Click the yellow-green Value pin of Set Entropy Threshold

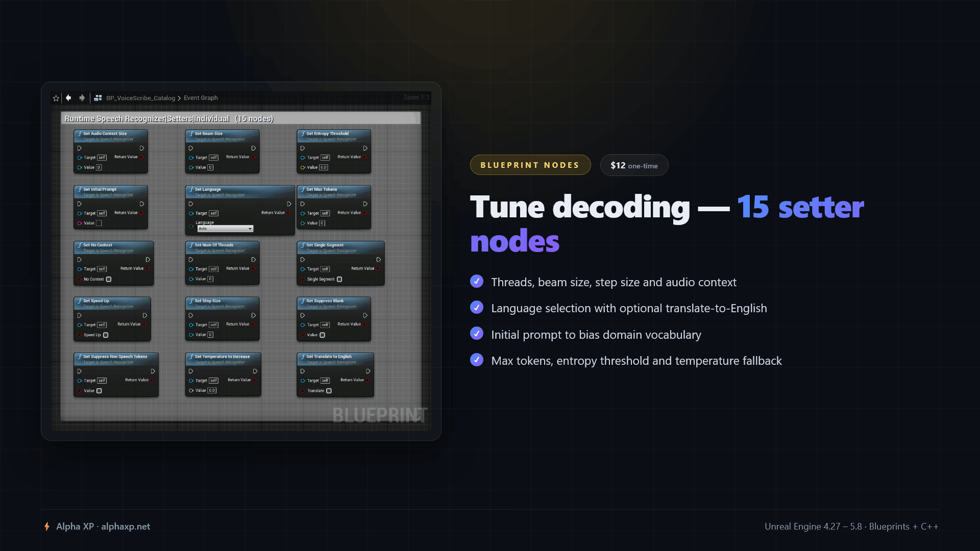(x=303, y=167)
